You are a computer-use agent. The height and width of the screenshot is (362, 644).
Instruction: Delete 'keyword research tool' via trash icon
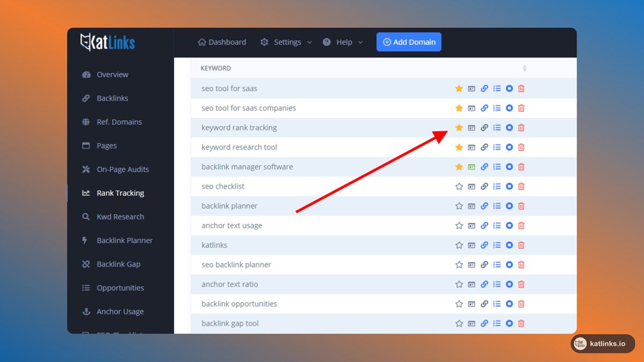click(x=521, y=147)
